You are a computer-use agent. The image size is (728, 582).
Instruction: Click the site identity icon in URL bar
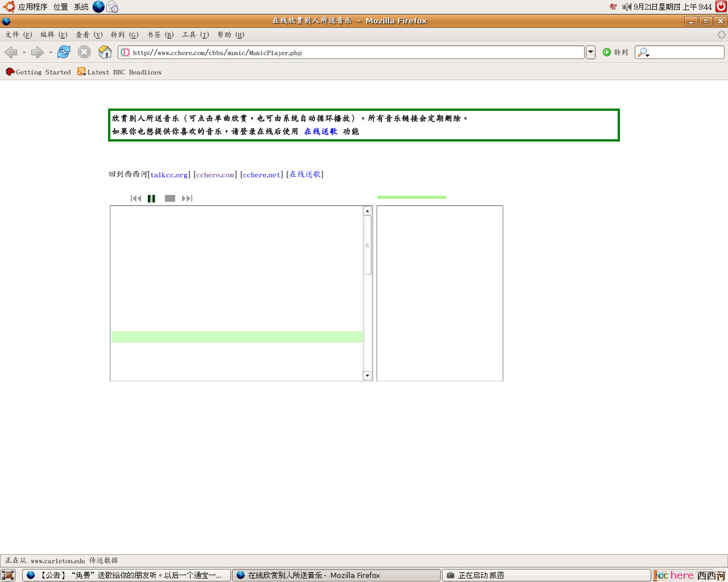(125, 52)
